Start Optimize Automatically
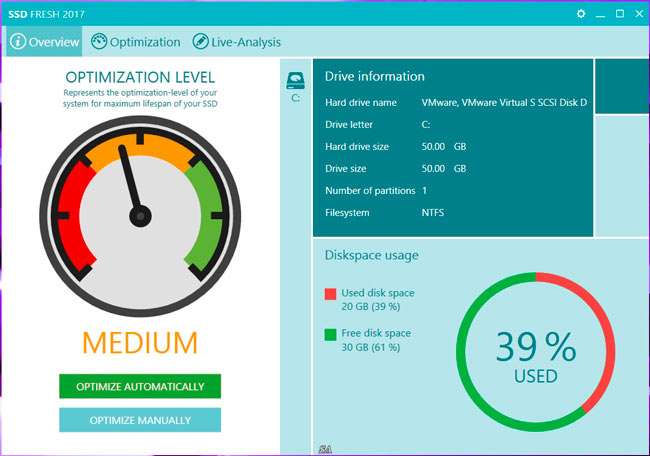The image size is (650, 456). point(140,386)
